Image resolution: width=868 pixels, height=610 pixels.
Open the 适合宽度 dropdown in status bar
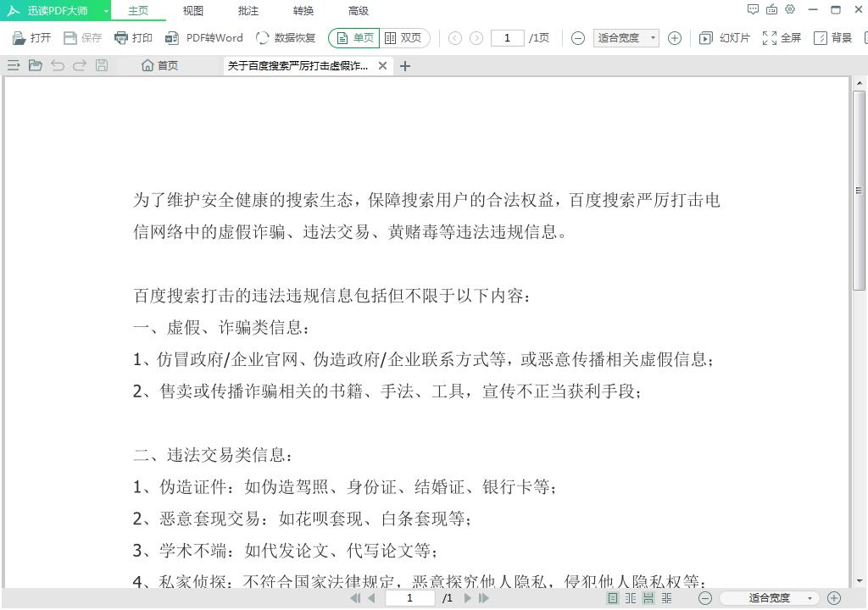pos(809,598)
